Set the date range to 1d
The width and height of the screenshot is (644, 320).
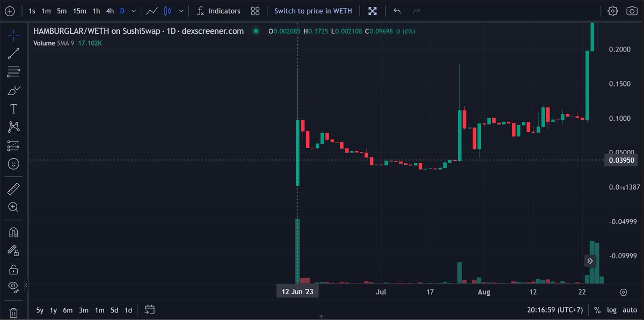point(128,310)
